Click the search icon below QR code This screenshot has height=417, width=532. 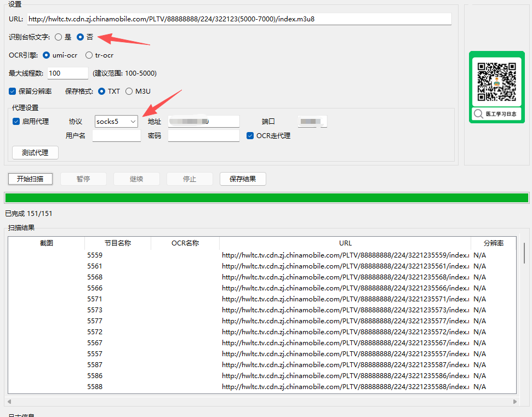(x=478, y=114)
